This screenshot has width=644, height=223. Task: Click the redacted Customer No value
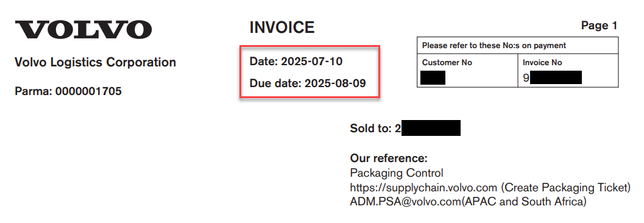tap(433, 77)
